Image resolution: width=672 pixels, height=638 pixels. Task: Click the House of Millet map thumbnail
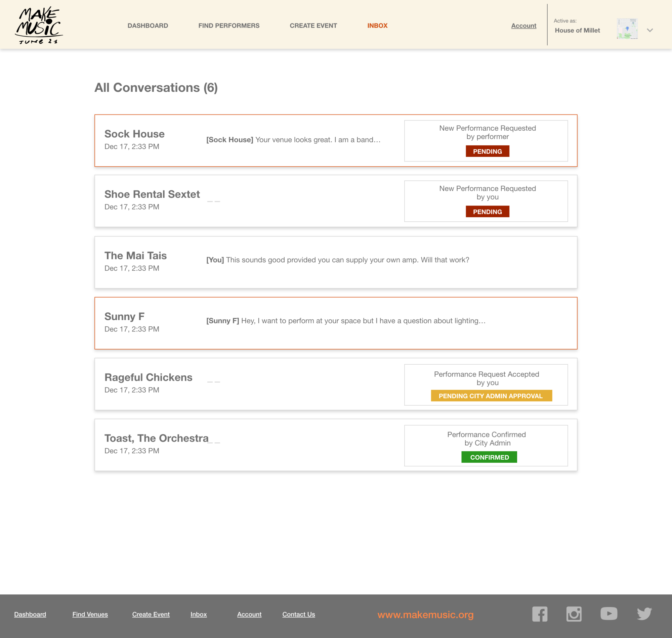[x=627, y=29]
